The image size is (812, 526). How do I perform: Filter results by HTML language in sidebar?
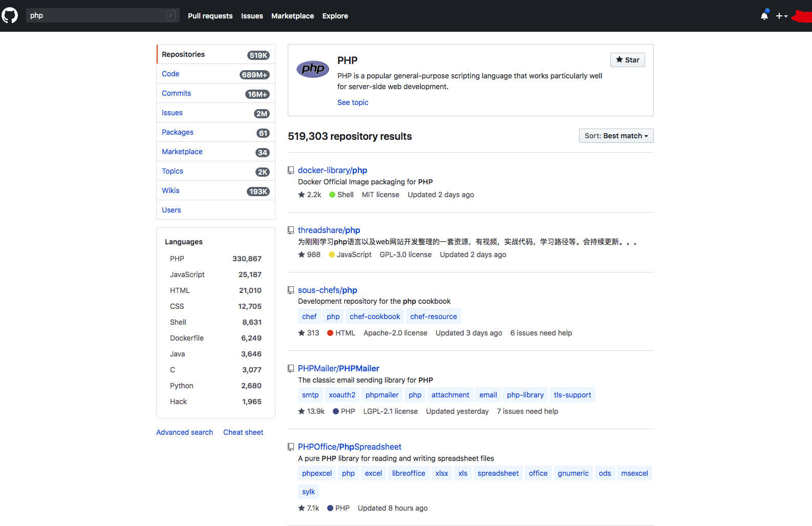[x=216, y=290]
